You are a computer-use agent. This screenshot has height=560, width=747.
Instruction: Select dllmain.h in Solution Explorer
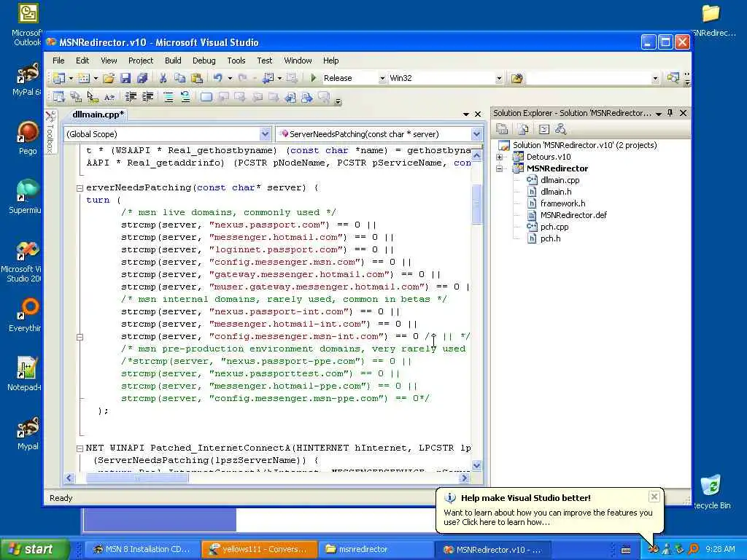pos(556,192)
